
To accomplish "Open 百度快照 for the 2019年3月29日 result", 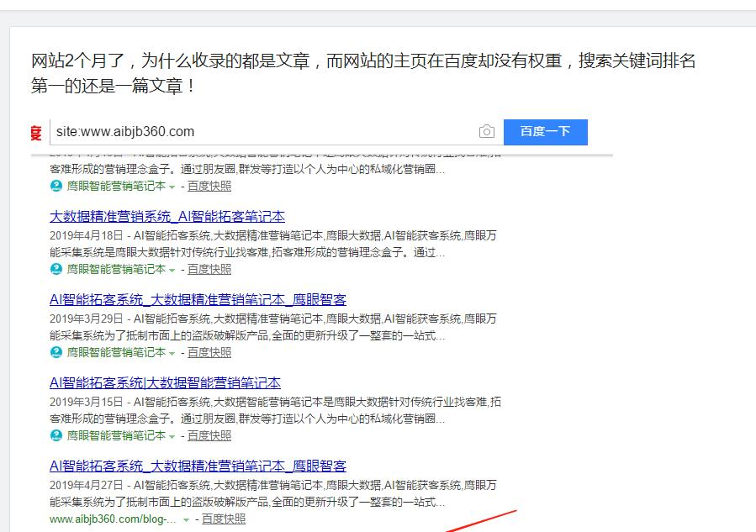I will point(209,353).
